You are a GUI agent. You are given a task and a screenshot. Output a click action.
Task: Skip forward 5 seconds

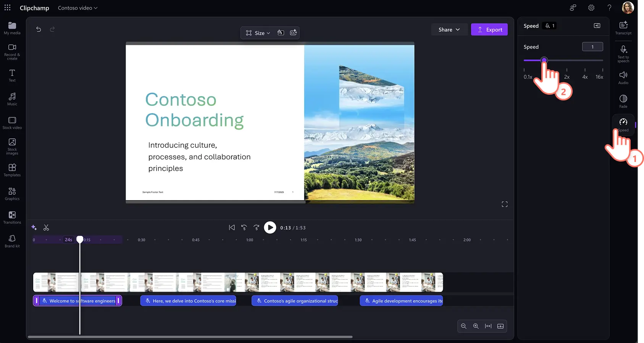click(257, 228)
